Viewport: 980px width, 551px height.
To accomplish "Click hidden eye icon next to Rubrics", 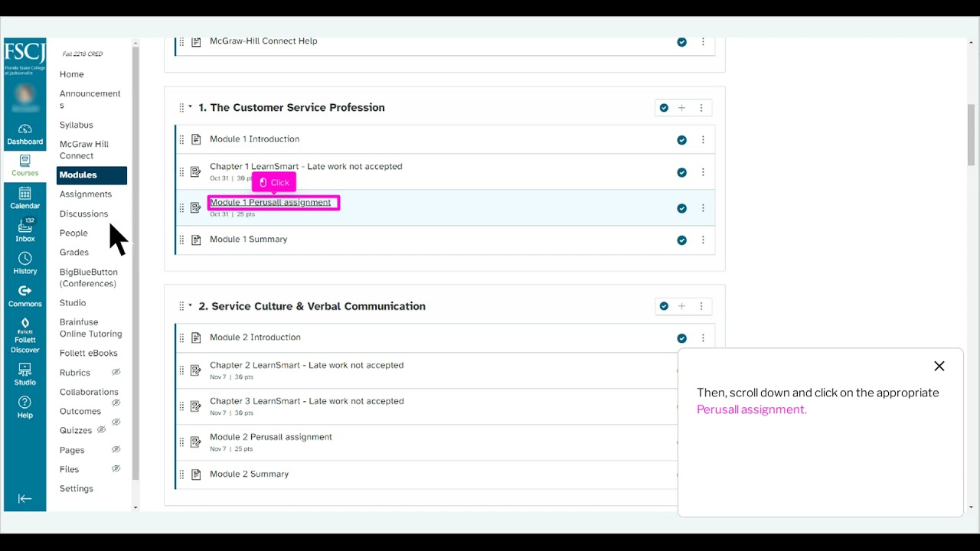I will click(x=116, y=372).
